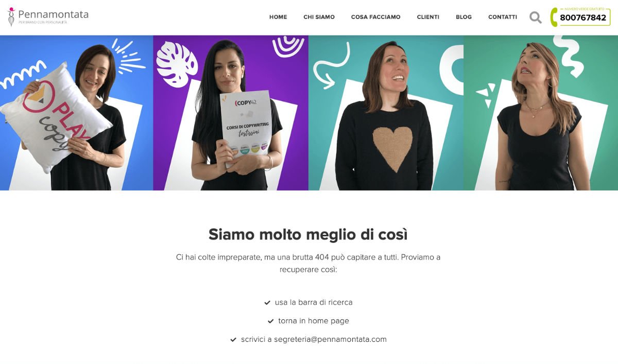Open the COSA FACCIAMO menu
This screenshot has width=618, height=364.
(x=375, y=17)
